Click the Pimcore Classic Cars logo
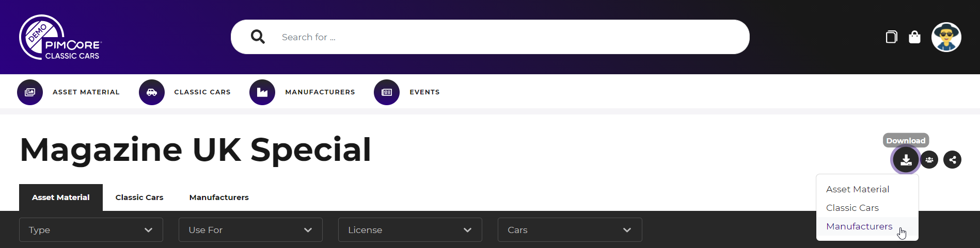 point(60,37)
